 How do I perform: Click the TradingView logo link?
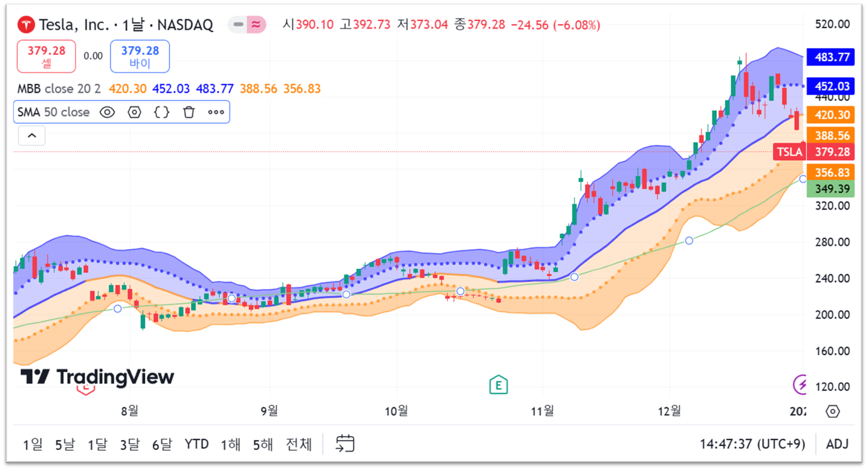pyautogui.click(x=97, y=377)
